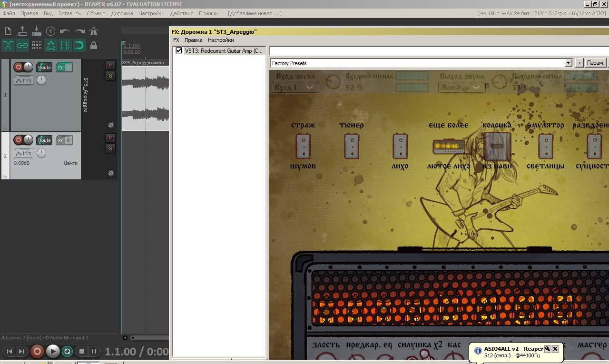
Task: Expand the Factory Presets dropdown
Action: (x=568, y=63)
